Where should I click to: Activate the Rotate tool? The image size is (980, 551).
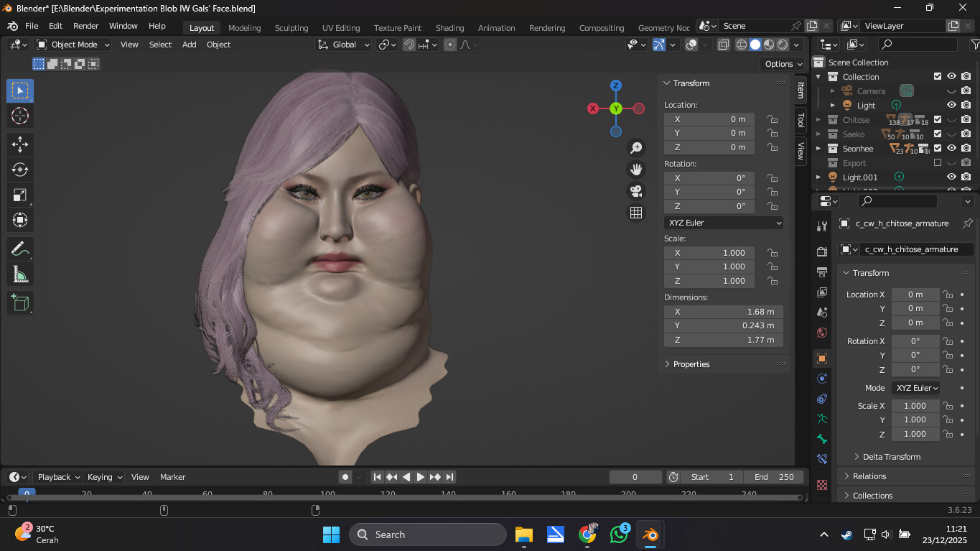click(20, 170)
